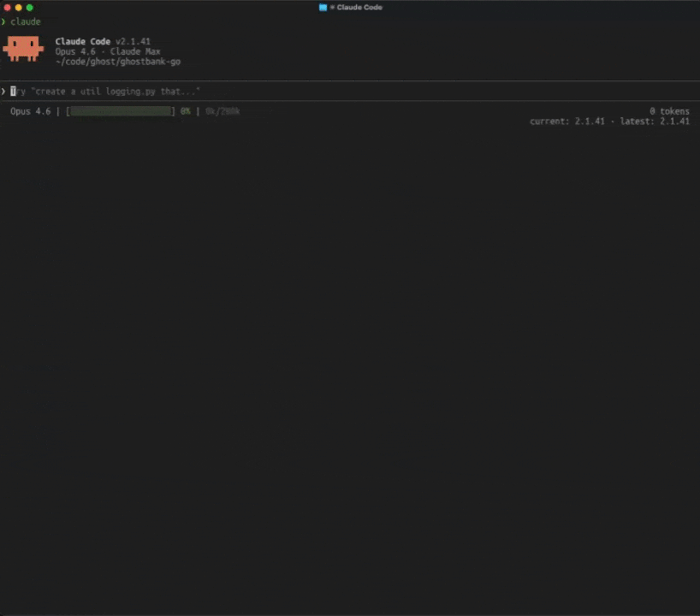Image resolution: width=700 pixels, height=616 pixels.
Task: Select the "Opus 4.6 · Claude Max" line
Action: click(x=108, y=51)
